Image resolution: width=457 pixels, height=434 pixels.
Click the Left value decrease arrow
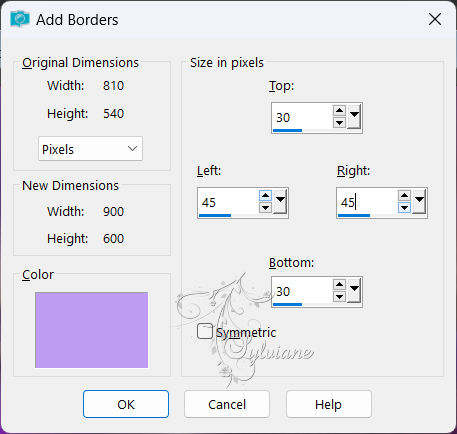click(x=265, y=208)
